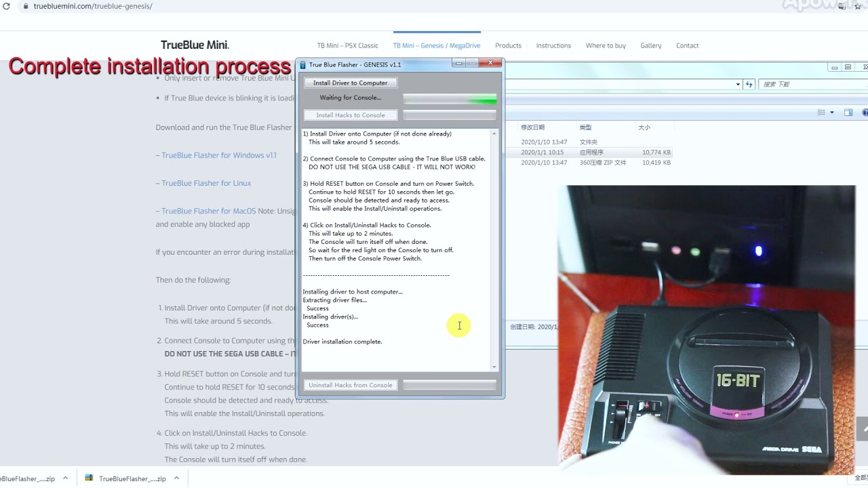Open the Explorer view options dropdown arrow
This screenshot has width=868, height=488.
click(x=832, y=113)
